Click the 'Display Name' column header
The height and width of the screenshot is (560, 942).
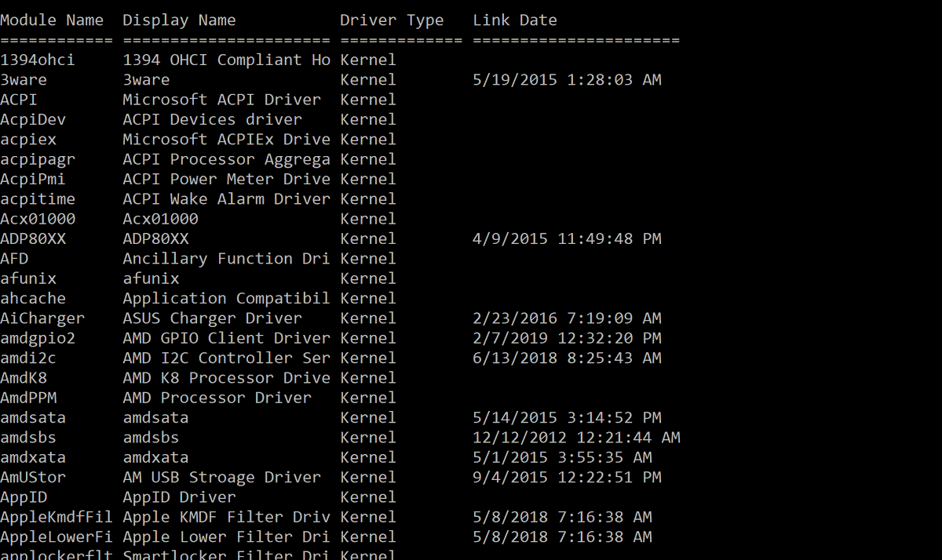(x=179, y=20)
